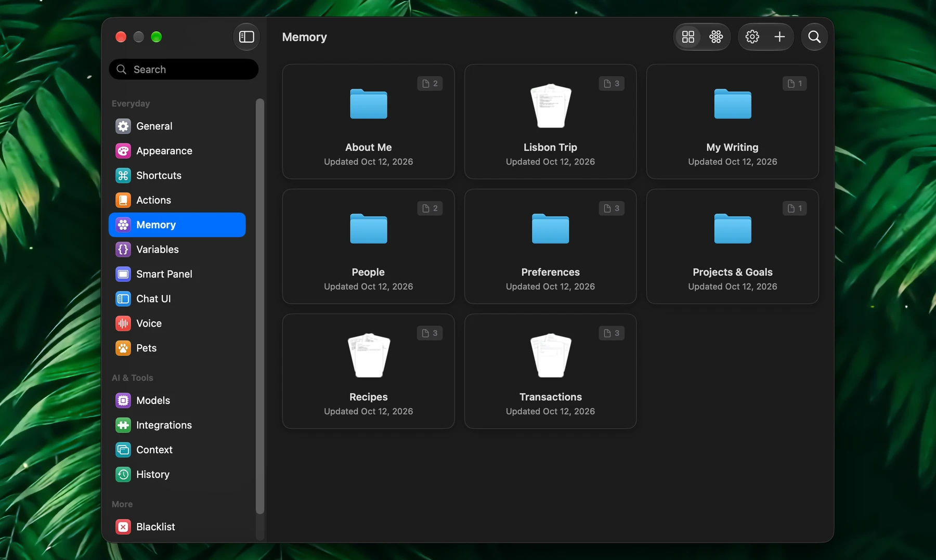
Task: Select the Memory sidebar item
Action: point(177,225)
